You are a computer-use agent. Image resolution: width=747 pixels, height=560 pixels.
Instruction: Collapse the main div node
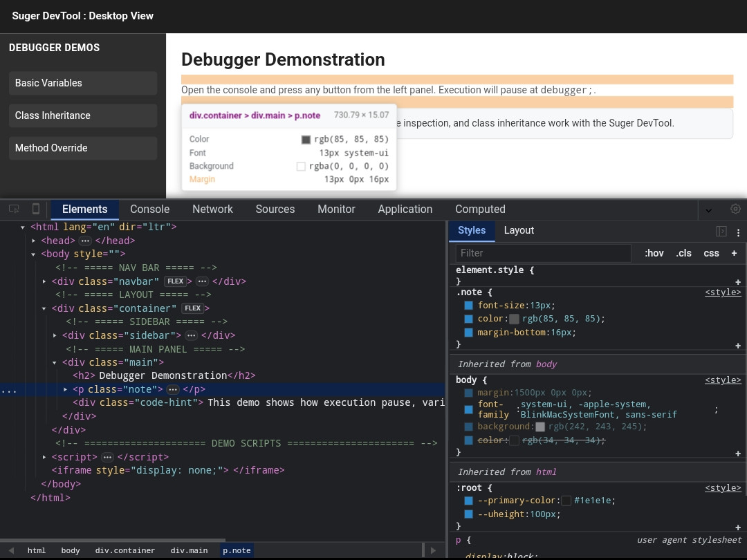tap(55, 363)
